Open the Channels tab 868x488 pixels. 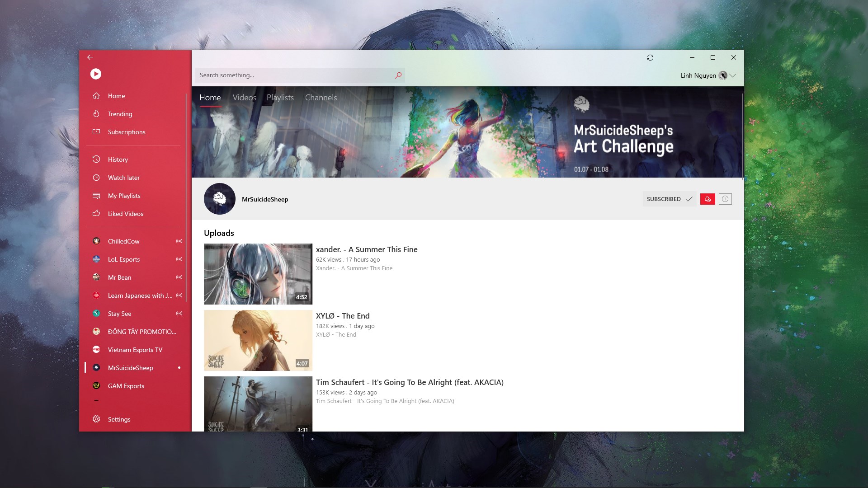click(x=321, y=98)
